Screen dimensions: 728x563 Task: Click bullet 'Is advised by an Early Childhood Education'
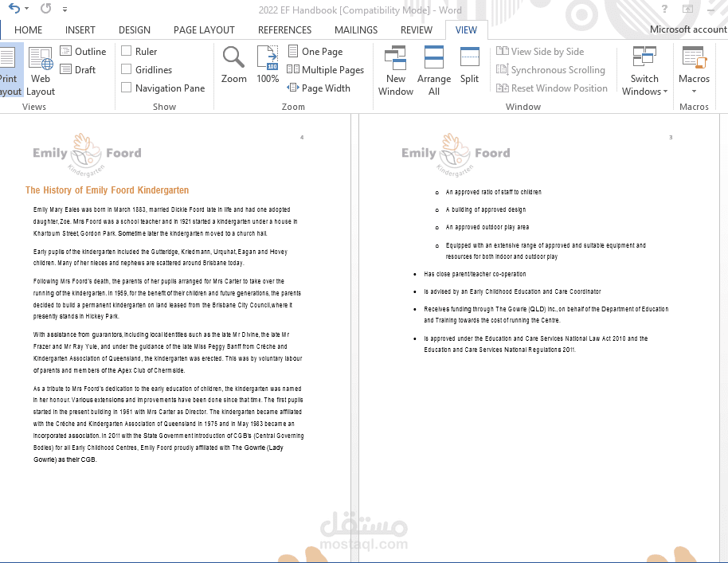coord(512,291)
